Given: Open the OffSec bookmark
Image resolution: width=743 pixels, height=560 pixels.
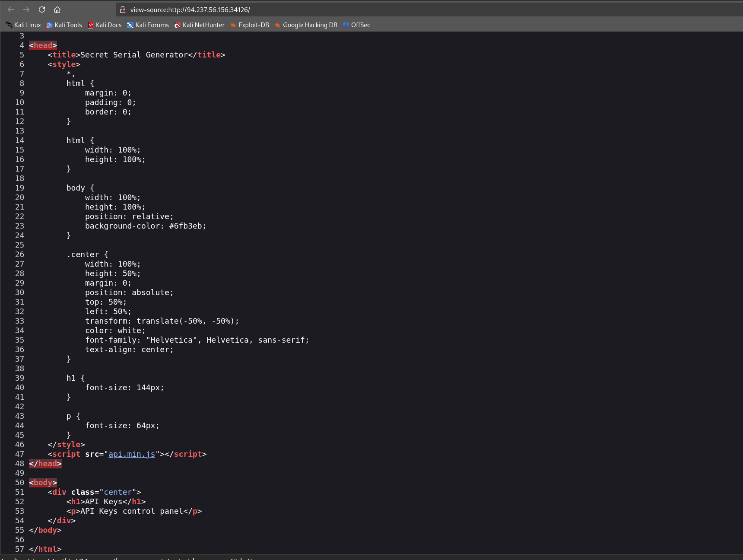Looking at the screenshot, I should coord(356,25).
